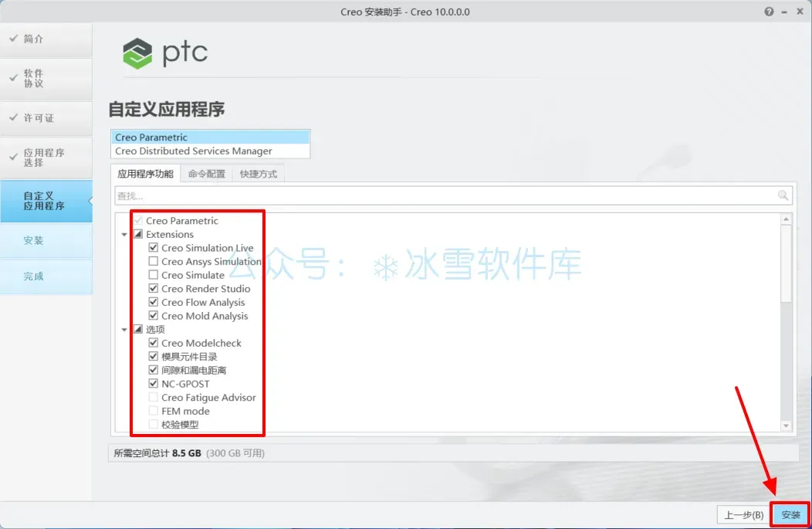Click scrollbar down arrow in feature list

coord(786,426)
